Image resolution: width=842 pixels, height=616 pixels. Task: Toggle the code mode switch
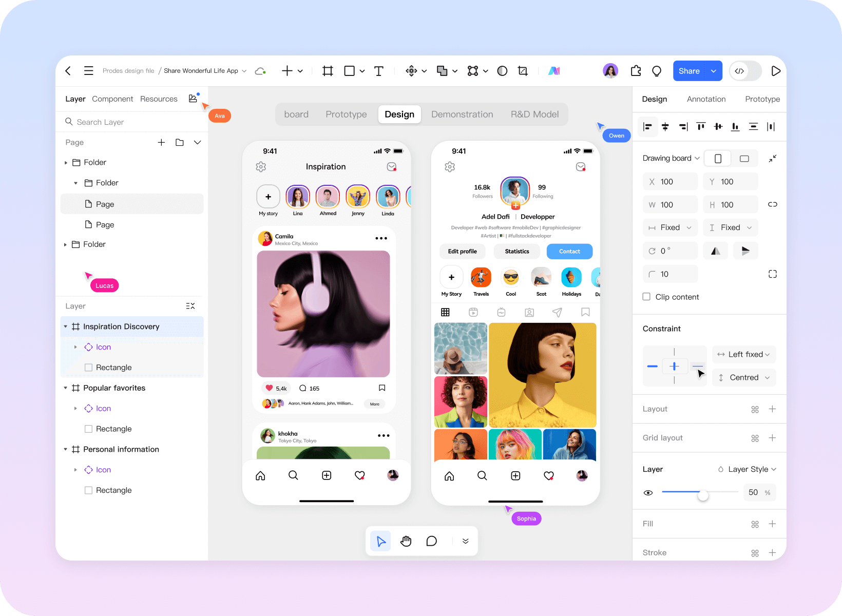click(745, 71)
